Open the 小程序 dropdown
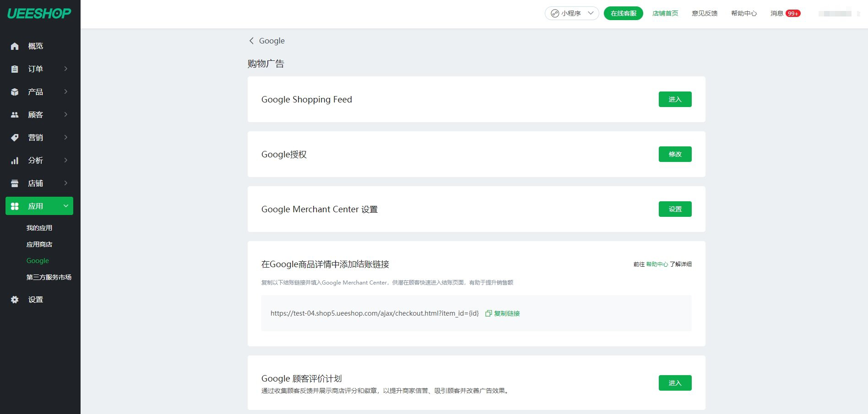Image resolution: width=868 pixels, height=414 pixels. click(x=572, y=13)
